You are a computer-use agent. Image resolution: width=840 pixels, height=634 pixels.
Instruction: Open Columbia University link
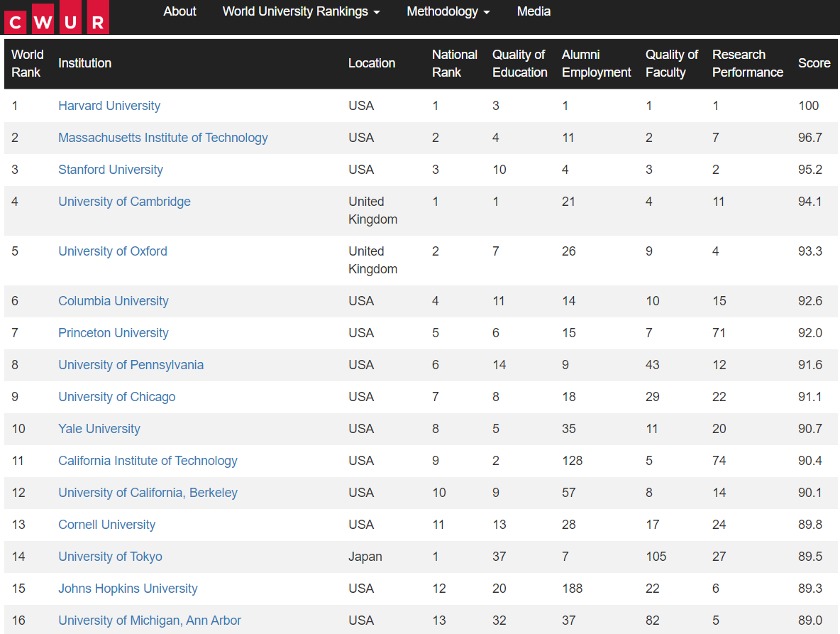[x=113, y=300]
